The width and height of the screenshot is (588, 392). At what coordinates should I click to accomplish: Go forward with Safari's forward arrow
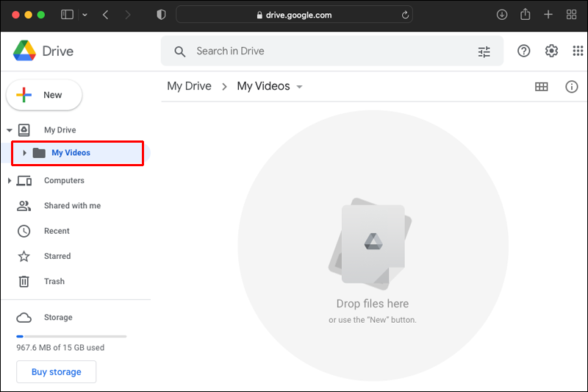point(128,15)
